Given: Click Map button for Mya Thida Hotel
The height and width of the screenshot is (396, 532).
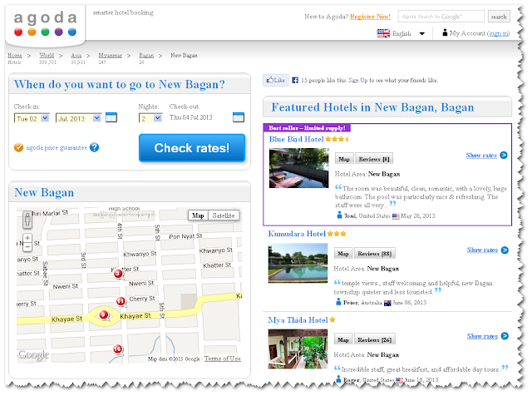Looking at the screenshot, I should coord(343,339).
